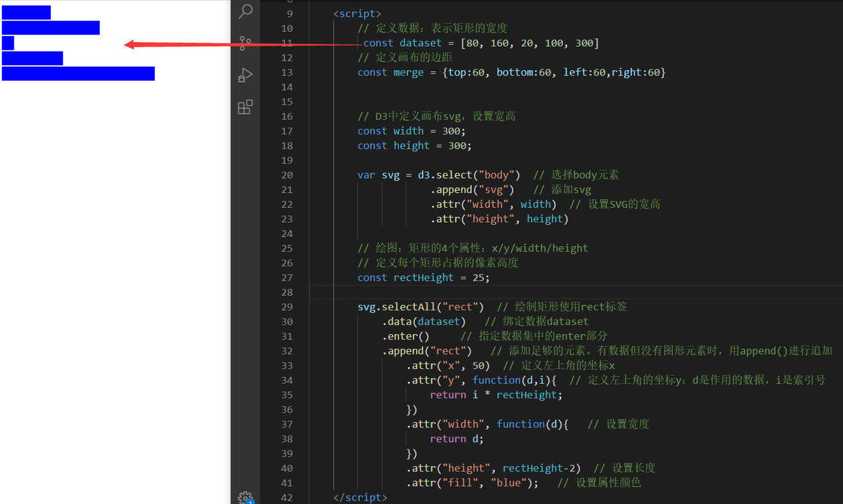Click 'const height = 300;' line
843x504 pixels.
click(415, 145)
